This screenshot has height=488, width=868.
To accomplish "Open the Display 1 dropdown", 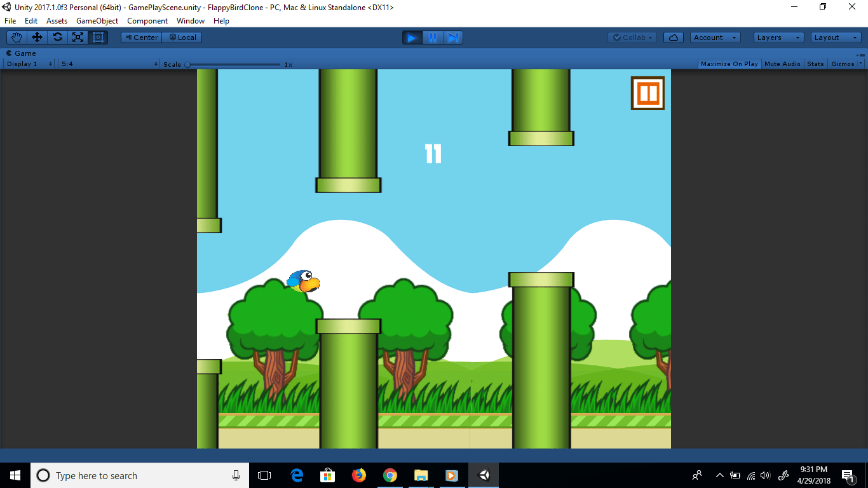I will [29, 64].
